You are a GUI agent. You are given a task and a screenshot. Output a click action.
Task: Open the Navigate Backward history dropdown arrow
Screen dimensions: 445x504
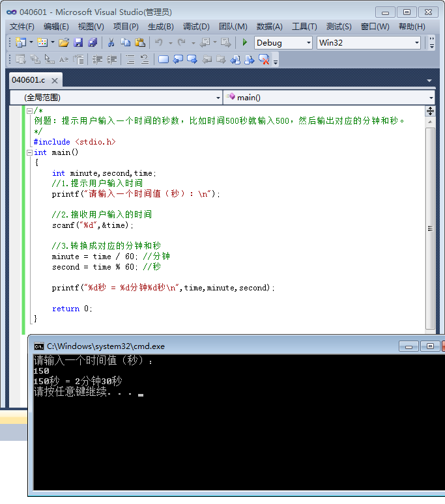tap(215, 42)
